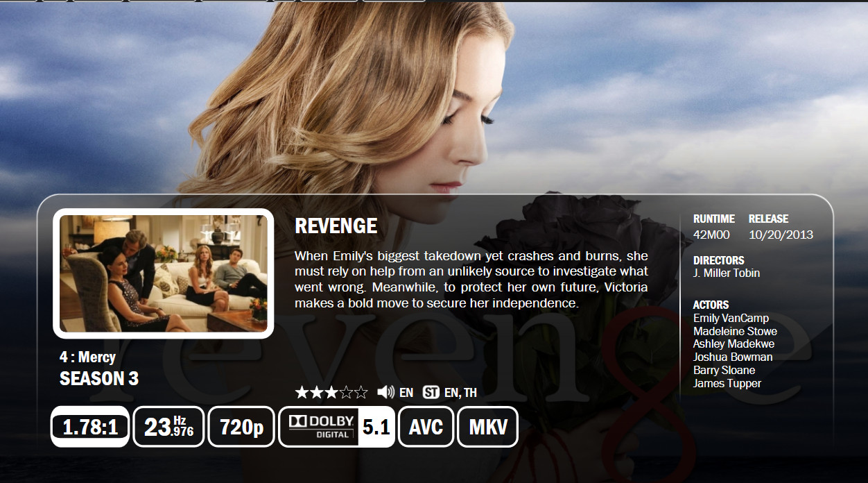Click the episode plot description text
The height and width of the screenshot is (483, 868).
(471, 279)
